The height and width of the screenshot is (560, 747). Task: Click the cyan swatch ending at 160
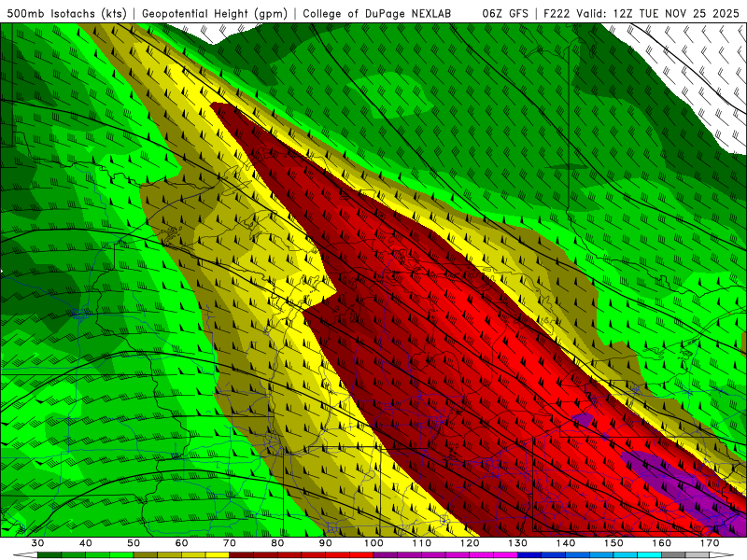pos(649,554)
